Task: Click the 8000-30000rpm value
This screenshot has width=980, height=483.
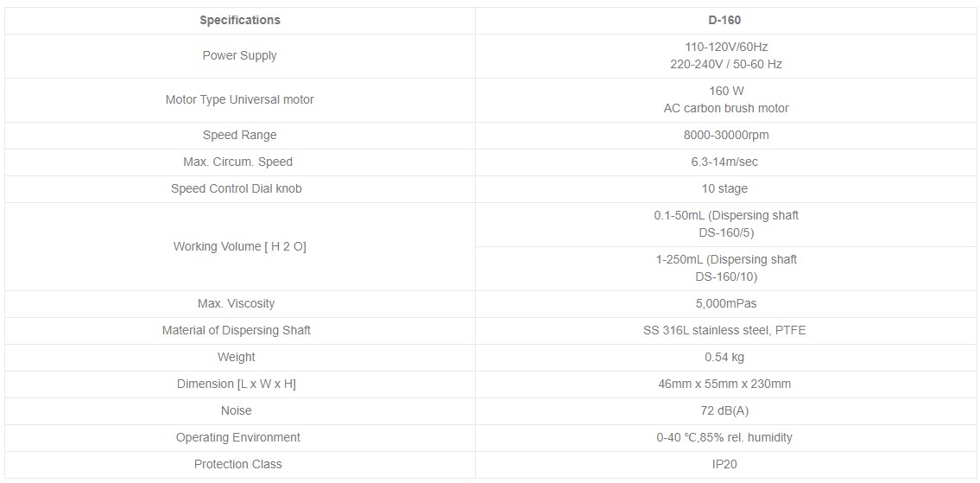Action: (x=724, y=135)
